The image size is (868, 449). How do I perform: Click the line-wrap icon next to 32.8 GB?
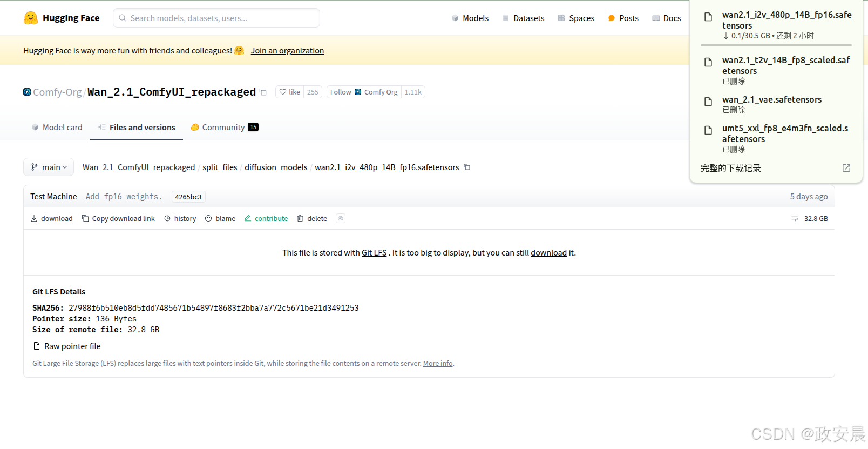(x=795, y=218)
